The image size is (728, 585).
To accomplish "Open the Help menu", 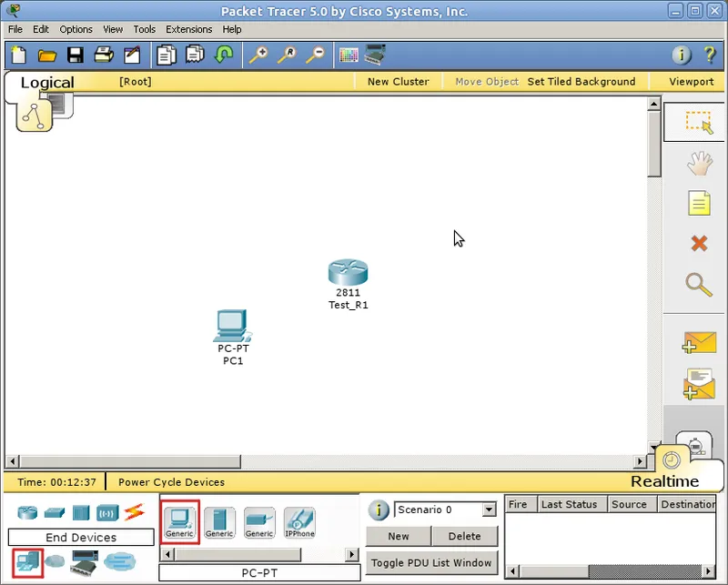I will pyautogui.click(x=232, y=29).
